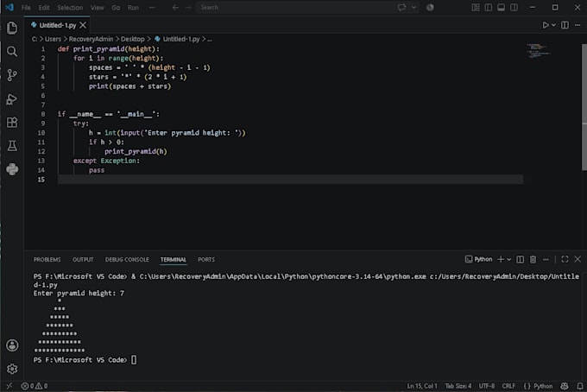Open the Edit menu
This screenshot has width=587, height=392.
click(x=44, y=8)
